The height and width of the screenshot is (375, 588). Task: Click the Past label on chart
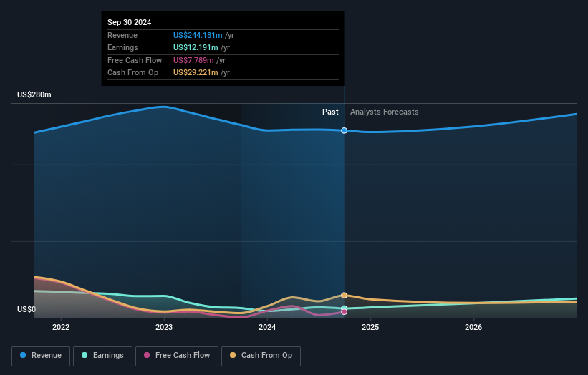[330, 112]
